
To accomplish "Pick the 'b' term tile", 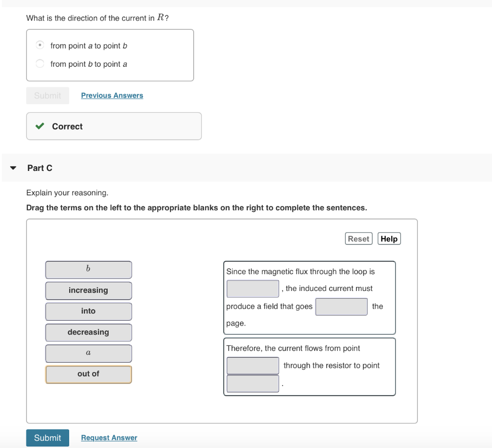I will pyautogui.click(x=88, y=269).
